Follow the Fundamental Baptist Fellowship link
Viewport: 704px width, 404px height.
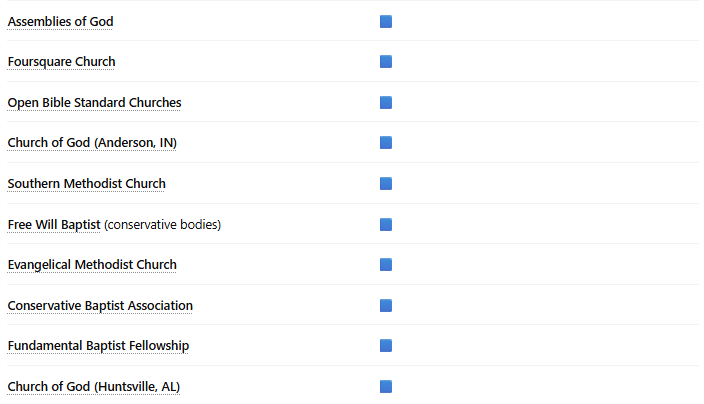click(98, 346)
